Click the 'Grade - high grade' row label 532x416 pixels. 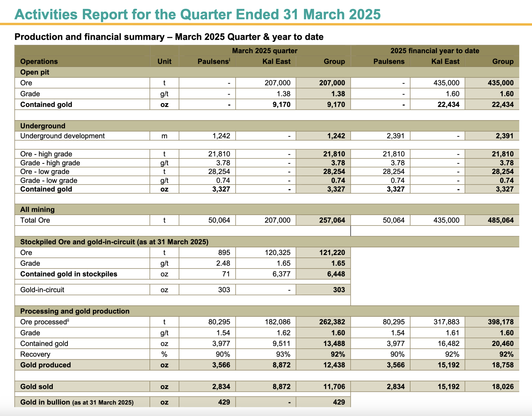(x=50, y=163)
